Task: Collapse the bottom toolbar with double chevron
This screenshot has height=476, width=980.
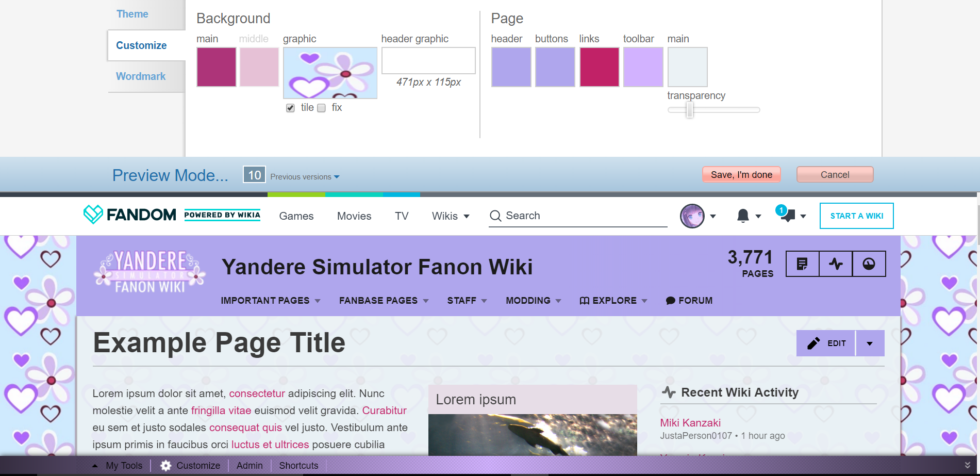Action: [968, 465]
